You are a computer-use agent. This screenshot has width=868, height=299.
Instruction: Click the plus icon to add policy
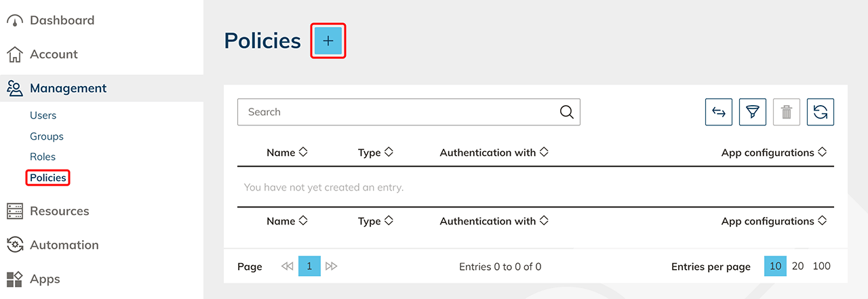coord(328,41)
